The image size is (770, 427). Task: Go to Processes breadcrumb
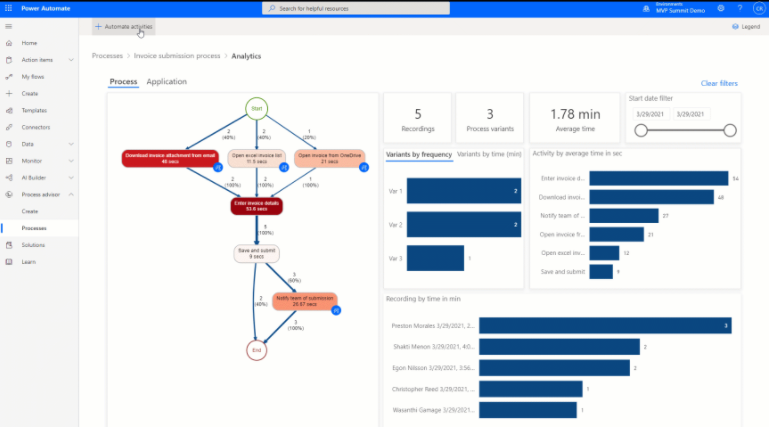(x=107, y=56)
